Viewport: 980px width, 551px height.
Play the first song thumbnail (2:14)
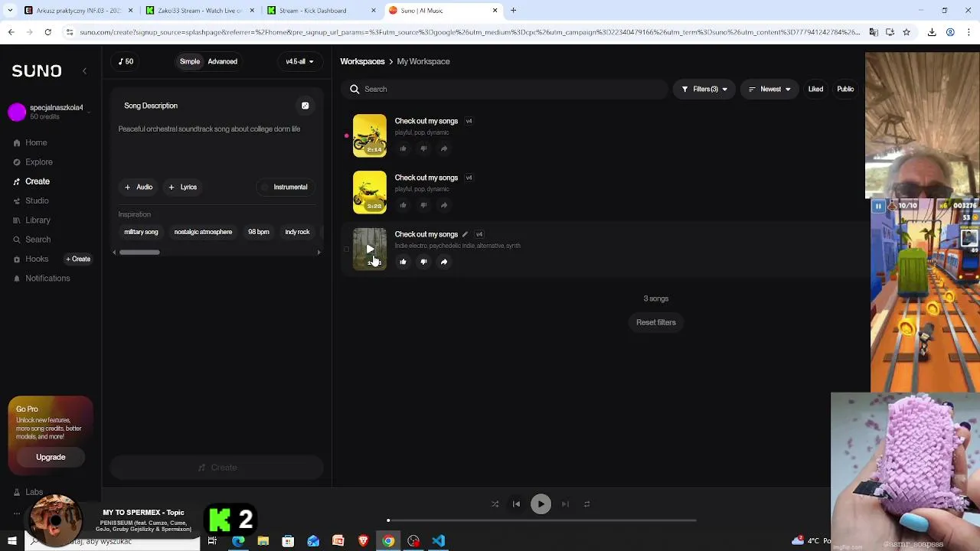point(370,135)
